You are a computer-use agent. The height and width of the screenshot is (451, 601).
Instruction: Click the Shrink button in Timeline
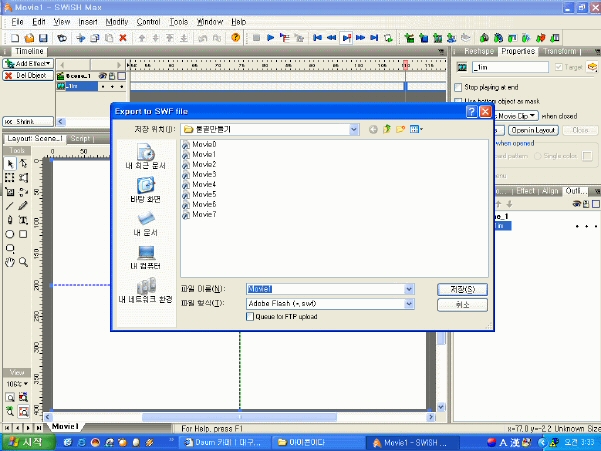[x=28, y=121]
